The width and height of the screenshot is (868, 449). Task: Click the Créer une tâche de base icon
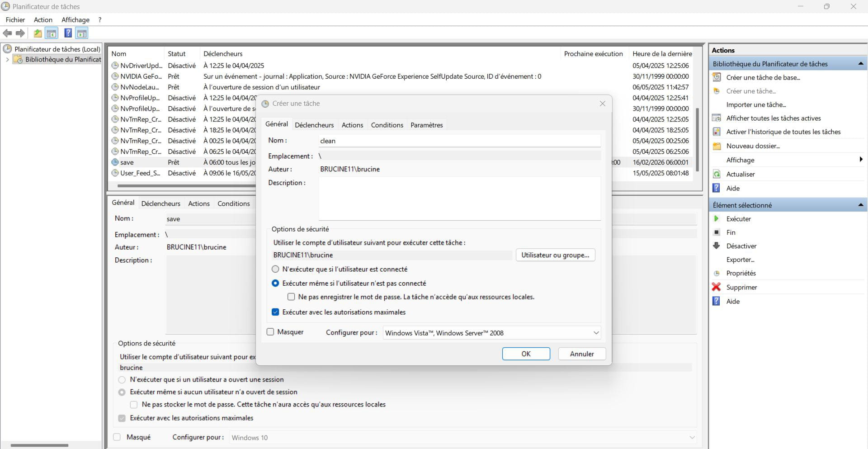(x=716, y=77)
